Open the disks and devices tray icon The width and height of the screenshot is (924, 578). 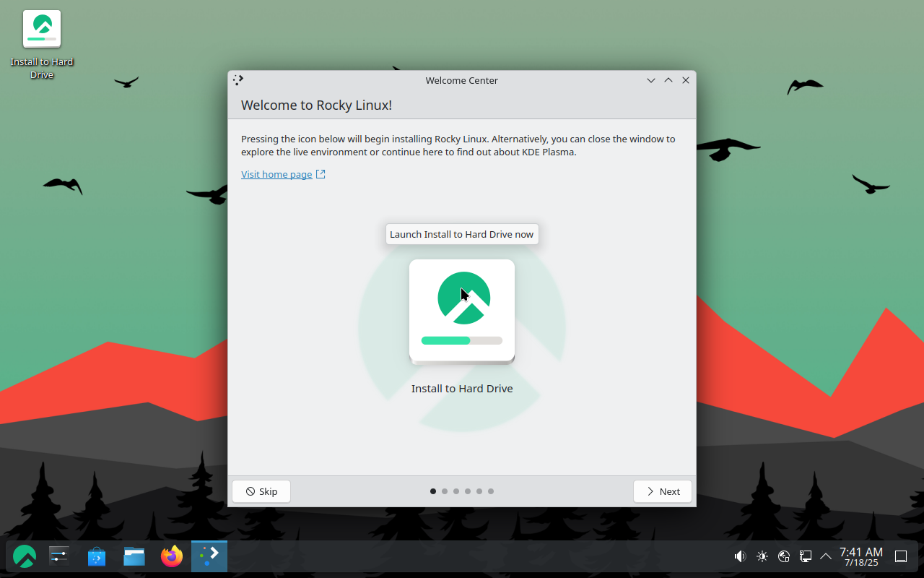[x=784, y=556]
